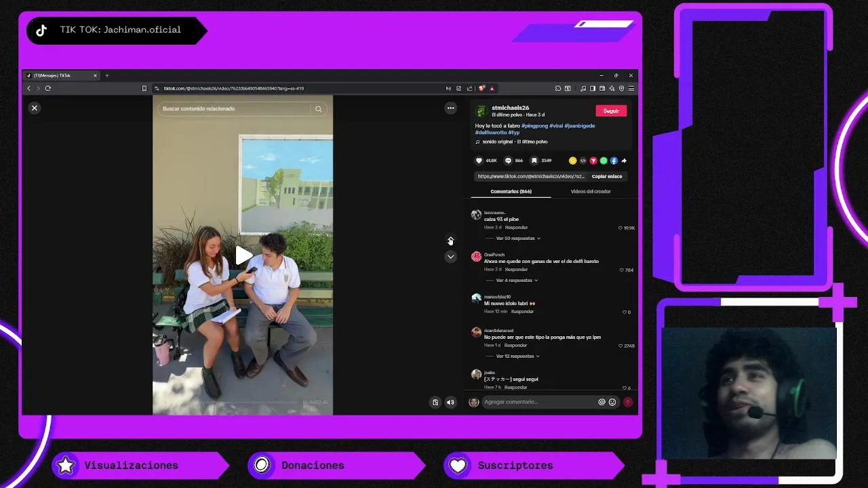Open the browser hamburger menu
The width and height of the screenshot is (868, 488).
[x=631, y=88]
